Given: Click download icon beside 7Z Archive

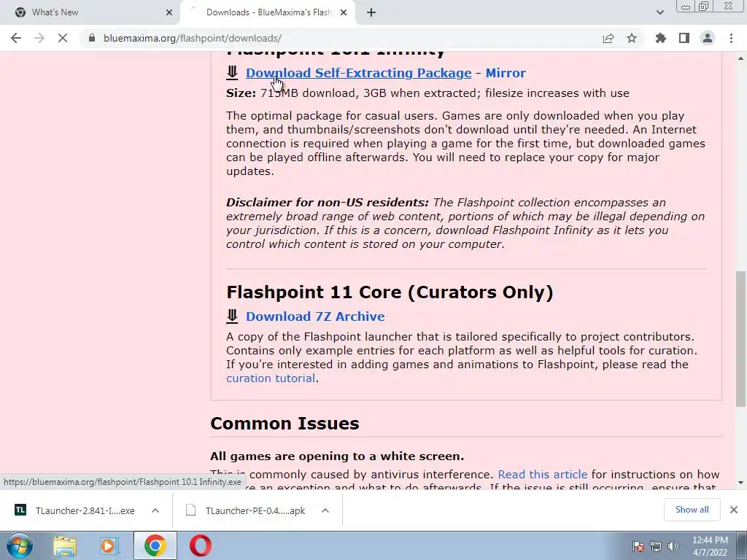Looking at the screenshot, I should point(232,316).
